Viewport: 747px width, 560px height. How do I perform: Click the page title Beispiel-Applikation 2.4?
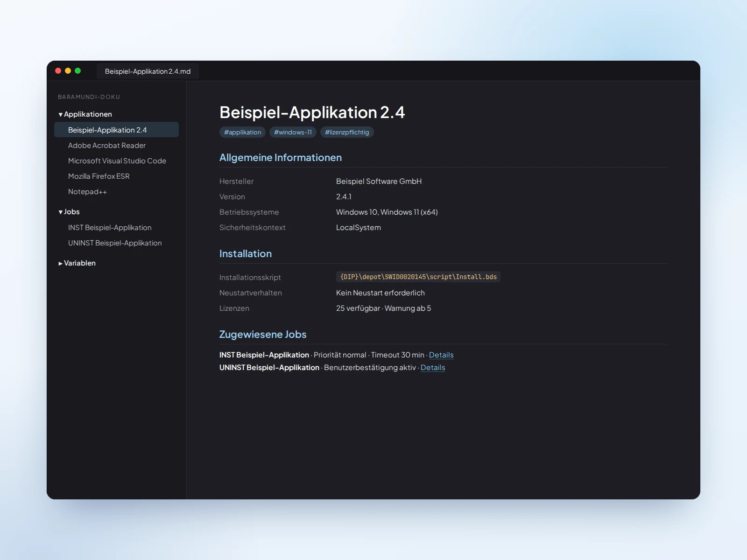coord(312,112)
